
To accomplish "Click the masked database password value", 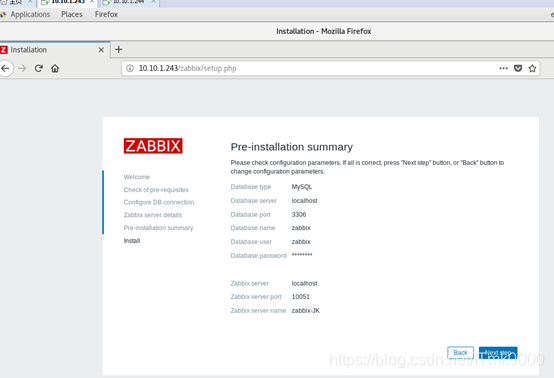I will 302,255.
